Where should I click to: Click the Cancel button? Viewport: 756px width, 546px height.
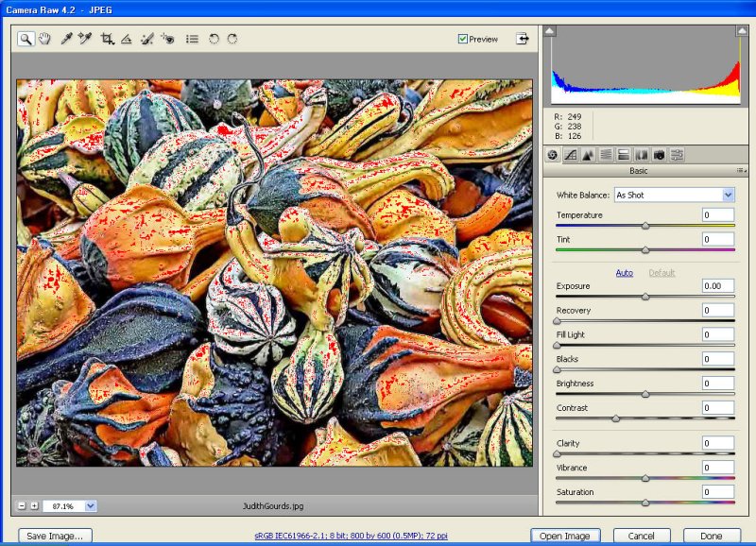tap(642, 536)
